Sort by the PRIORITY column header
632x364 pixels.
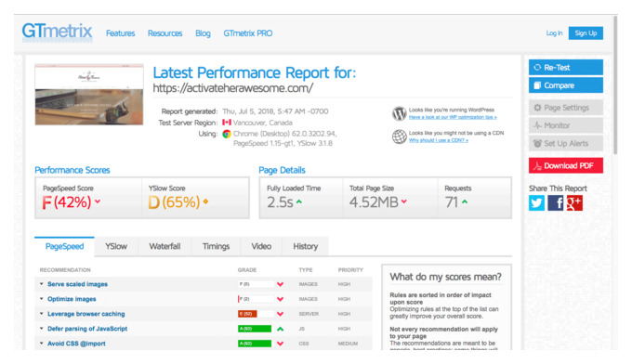coord(350,270)
